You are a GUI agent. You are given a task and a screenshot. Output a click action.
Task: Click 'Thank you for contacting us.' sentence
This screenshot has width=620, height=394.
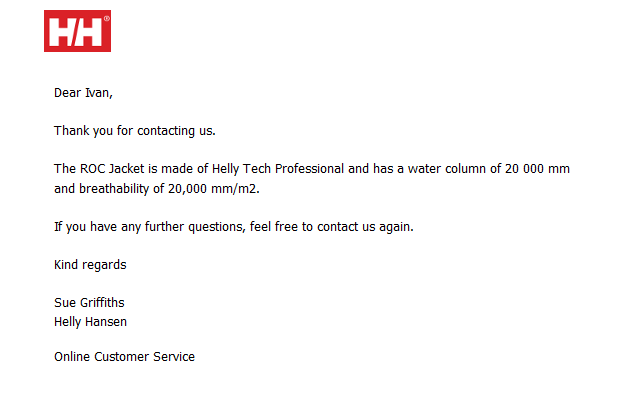pyautogui.click(x=135, y=131)
